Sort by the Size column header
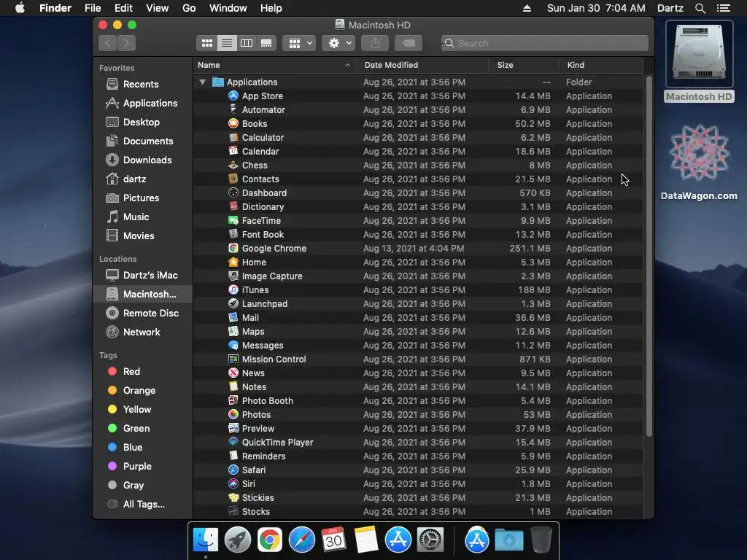The image size is (747, 560). (524, 65)
